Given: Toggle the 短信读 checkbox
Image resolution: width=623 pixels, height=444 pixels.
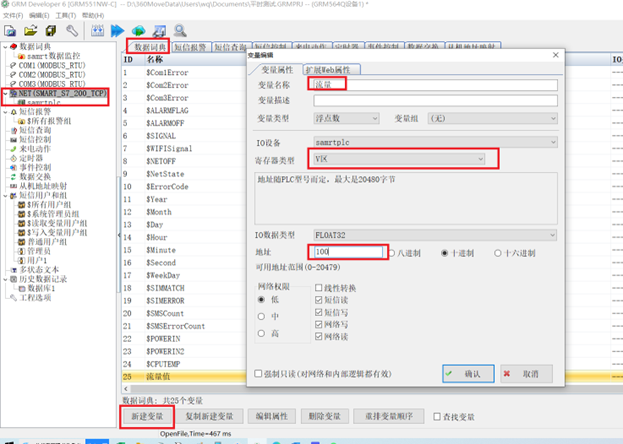Looking at the screenshot, I should coord(319,300).
